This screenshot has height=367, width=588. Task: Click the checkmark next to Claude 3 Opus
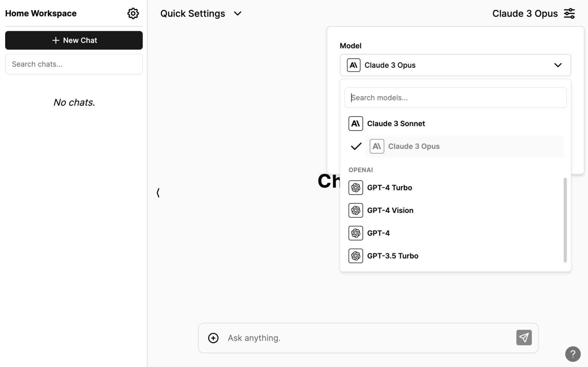(x=356, y=146)
